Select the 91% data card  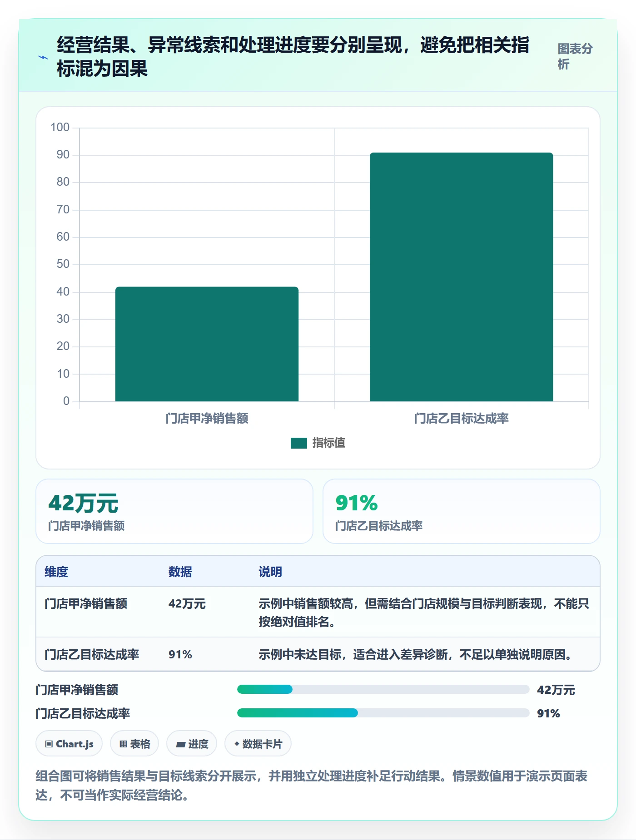tap(461, 511)
